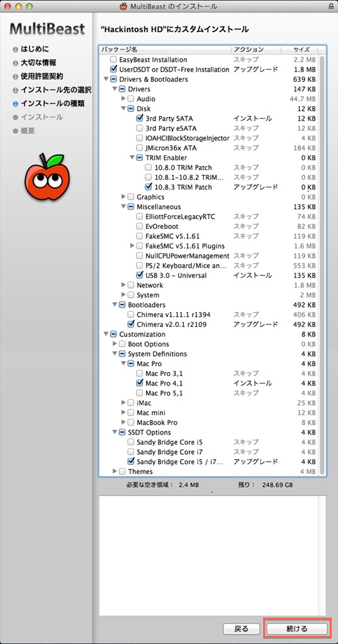Screen dimensions: 338x644
Task: Uncheck UserDSDT or DSDT-Free Installation
Action: 113,69
